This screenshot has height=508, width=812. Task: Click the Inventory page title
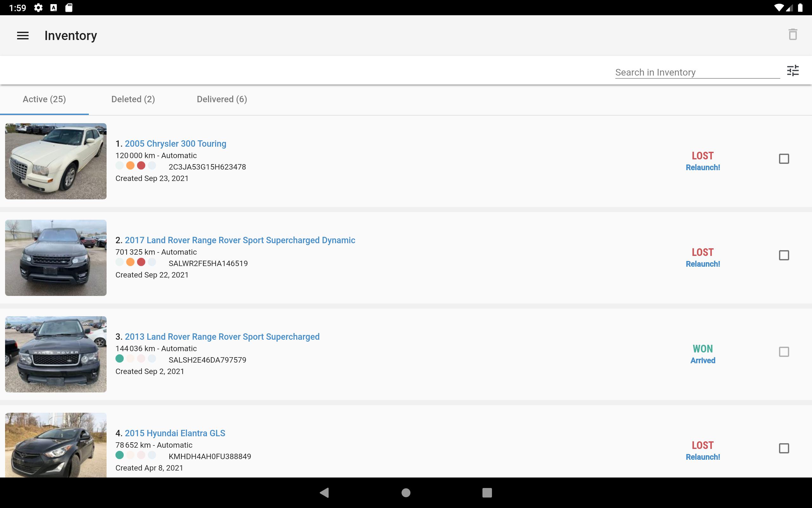tap(71, 36)
